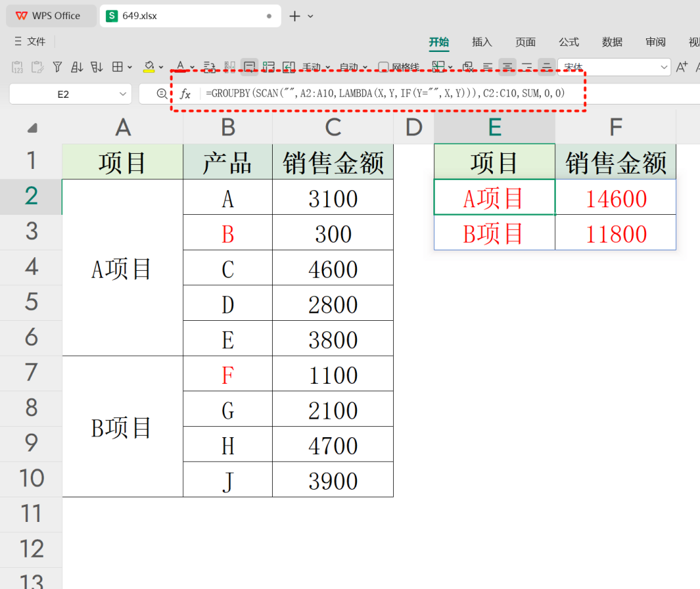Screen dimensions: 700x589
Task: Toggle the 网格线 gridlines checkbox
Action: point(383,67)
